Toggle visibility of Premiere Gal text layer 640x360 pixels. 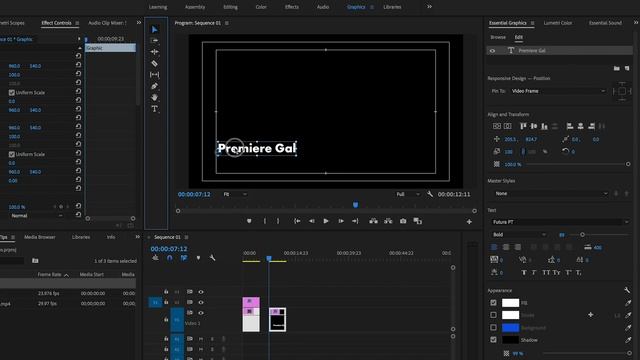(x=492, y=51)
